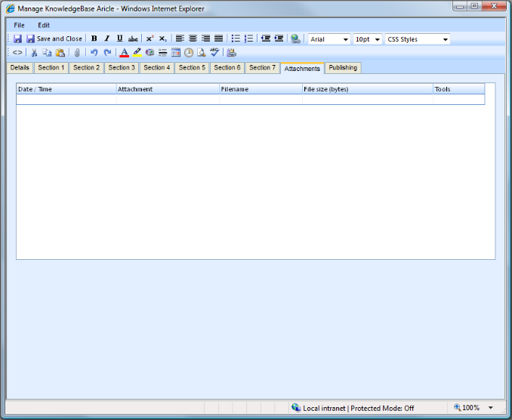Image resolution: width=512 pixels, height=420 pixels.
Task: Open the Publishing tab
Action: tap(343, 67)
